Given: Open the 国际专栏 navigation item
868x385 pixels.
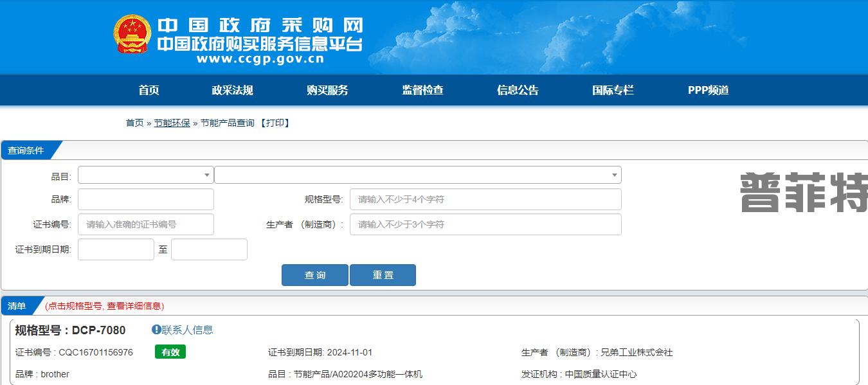Looking at the screenshot, I should [x=613, y=90].
